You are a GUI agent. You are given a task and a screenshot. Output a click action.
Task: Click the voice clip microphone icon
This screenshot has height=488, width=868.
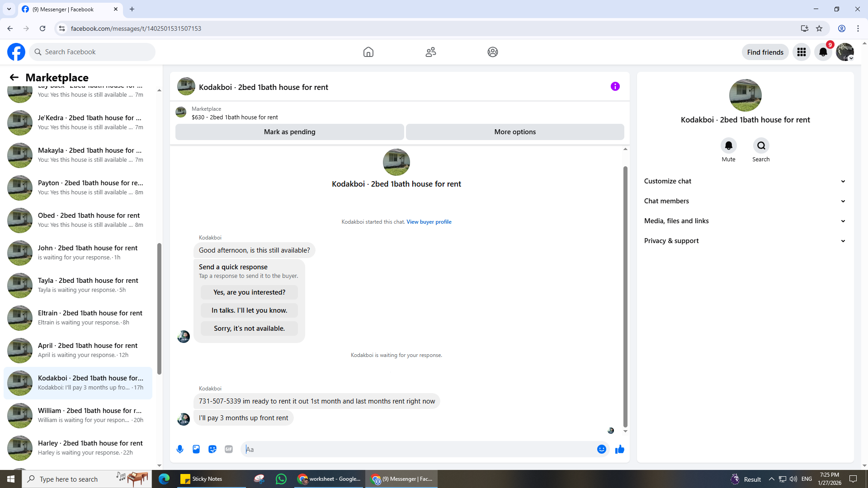180,449
